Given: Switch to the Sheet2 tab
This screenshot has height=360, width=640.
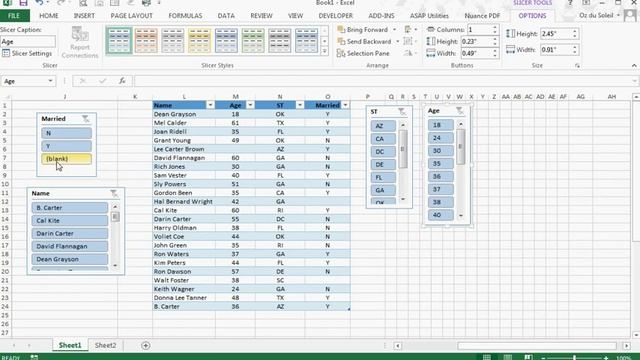Looking at the screenshot, I should pyautogui.click(x=105, y=345).
